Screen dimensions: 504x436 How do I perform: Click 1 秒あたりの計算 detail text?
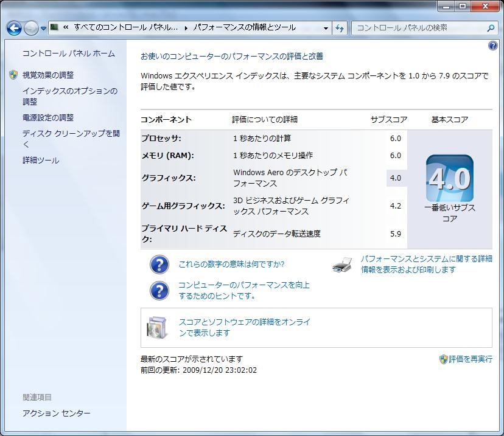262,139
